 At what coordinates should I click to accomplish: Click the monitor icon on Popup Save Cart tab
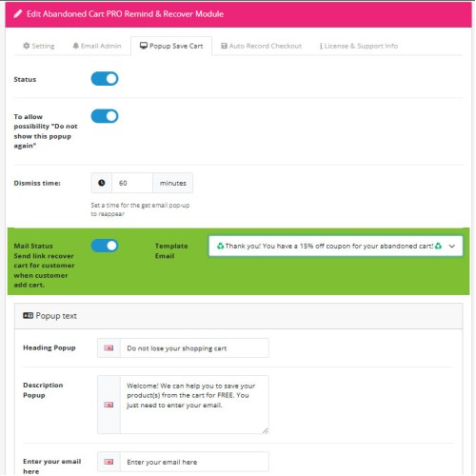(144, 46)
